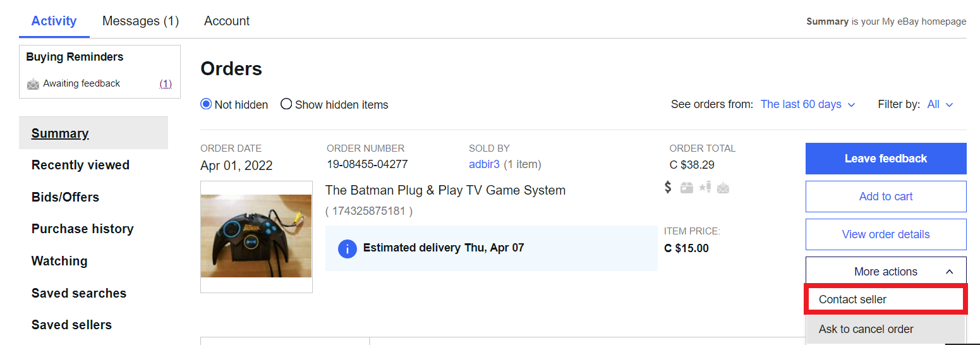Click the paid dollar sign status icon
The height and width of the screenshot is (345, 980).
(x=668, y=187)
